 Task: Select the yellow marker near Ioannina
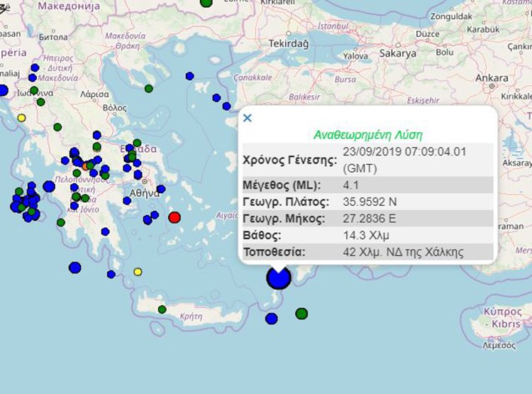pos(21,118)
